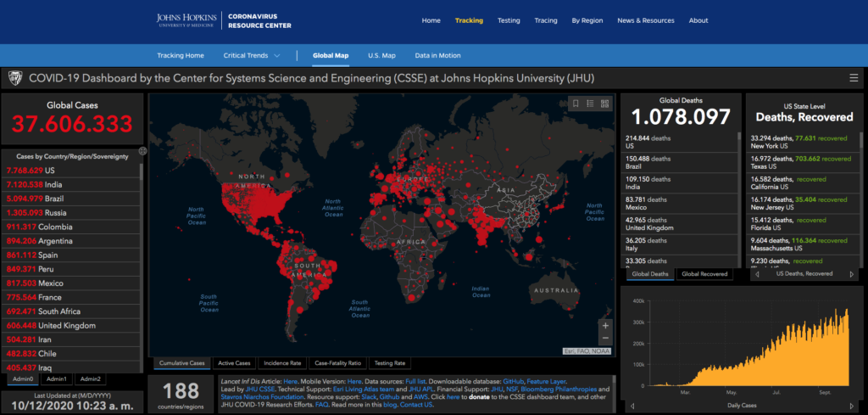The image size is (868, 415).
Task: Go to the next US state panel arrow
Action: coord(851,274)
